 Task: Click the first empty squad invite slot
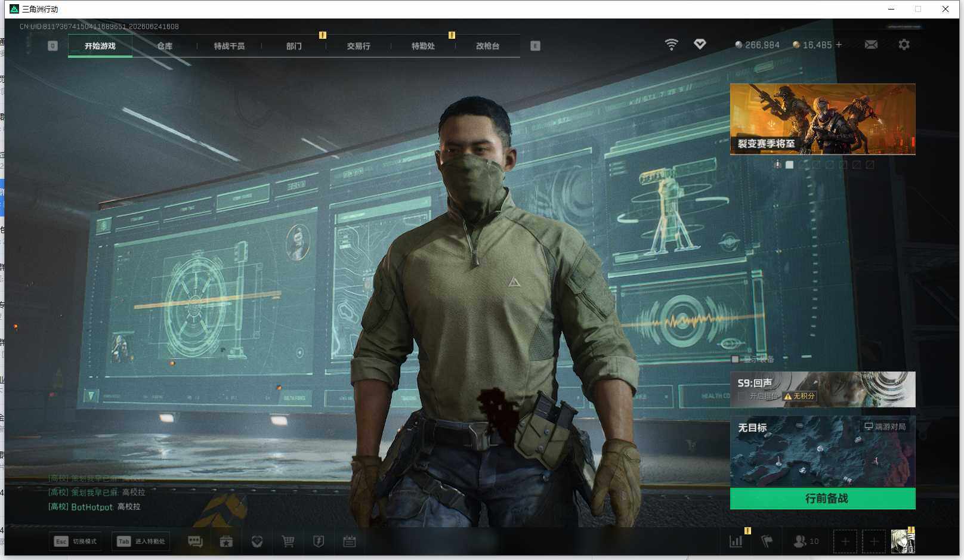pyautogui.click(x=845, y=542)
